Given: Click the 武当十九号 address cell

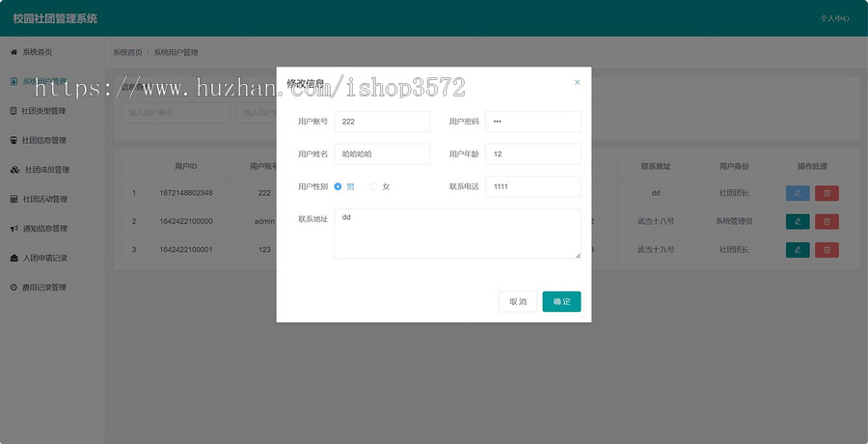Looking at the screenshot, I should point(656,250).
